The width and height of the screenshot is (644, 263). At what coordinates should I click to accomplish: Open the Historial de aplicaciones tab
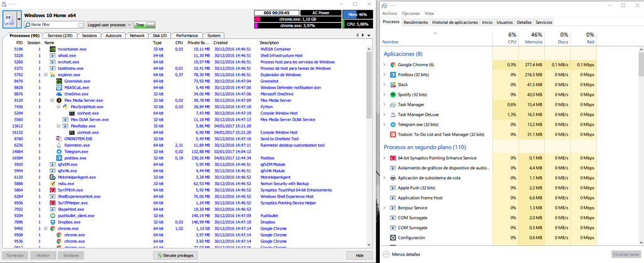(455, 22)
